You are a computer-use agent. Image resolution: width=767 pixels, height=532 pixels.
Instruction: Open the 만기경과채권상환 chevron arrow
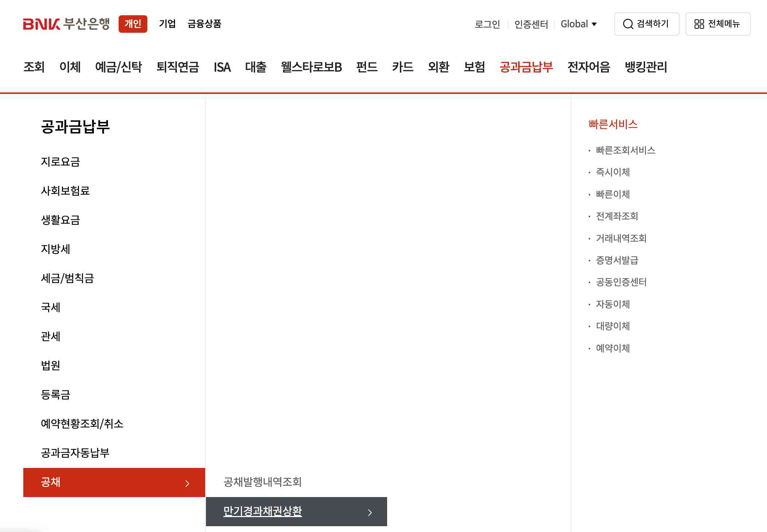click(x=370, y=512)
